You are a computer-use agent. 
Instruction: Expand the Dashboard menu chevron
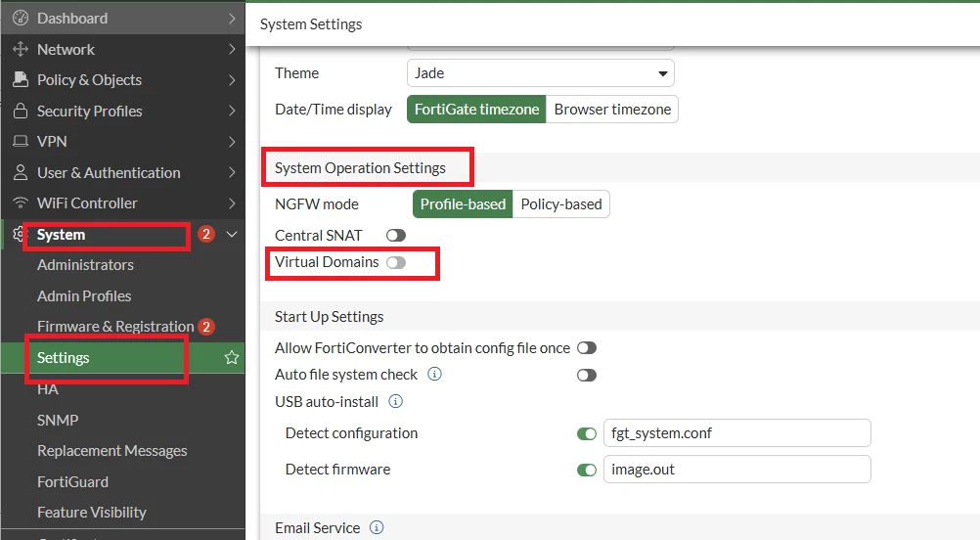point(232,19)
